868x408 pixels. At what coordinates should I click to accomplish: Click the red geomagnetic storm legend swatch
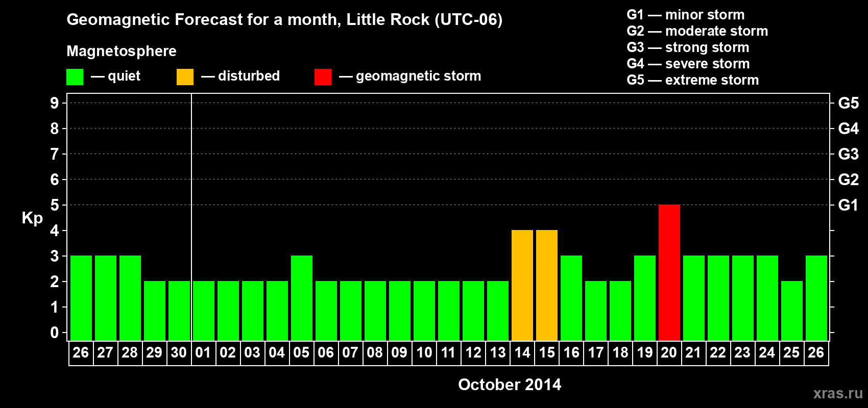click(323, 77)
